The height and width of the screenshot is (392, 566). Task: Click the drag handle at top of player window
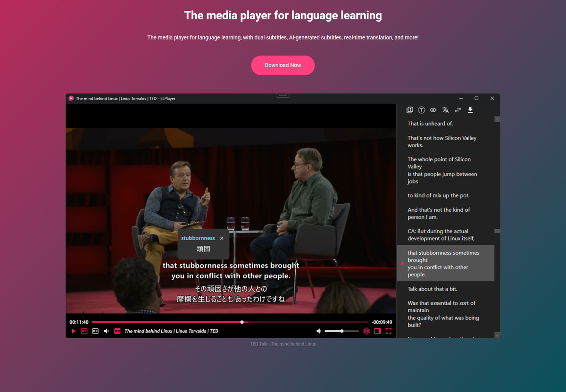[283, 95]
